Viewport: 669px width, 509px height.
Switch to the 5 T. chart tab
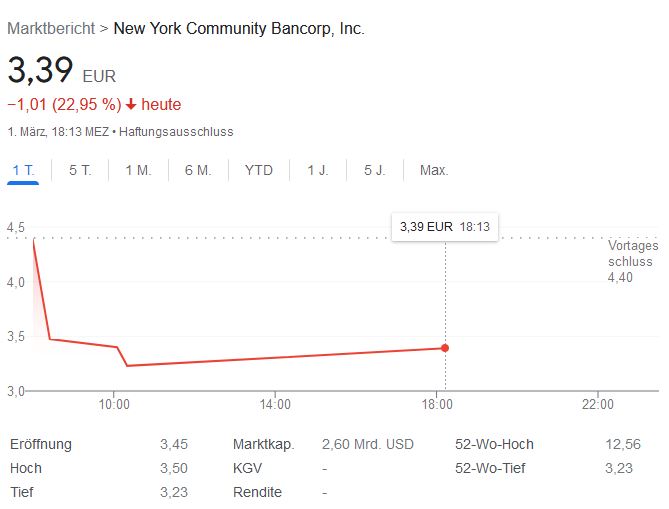click(80, 170)
